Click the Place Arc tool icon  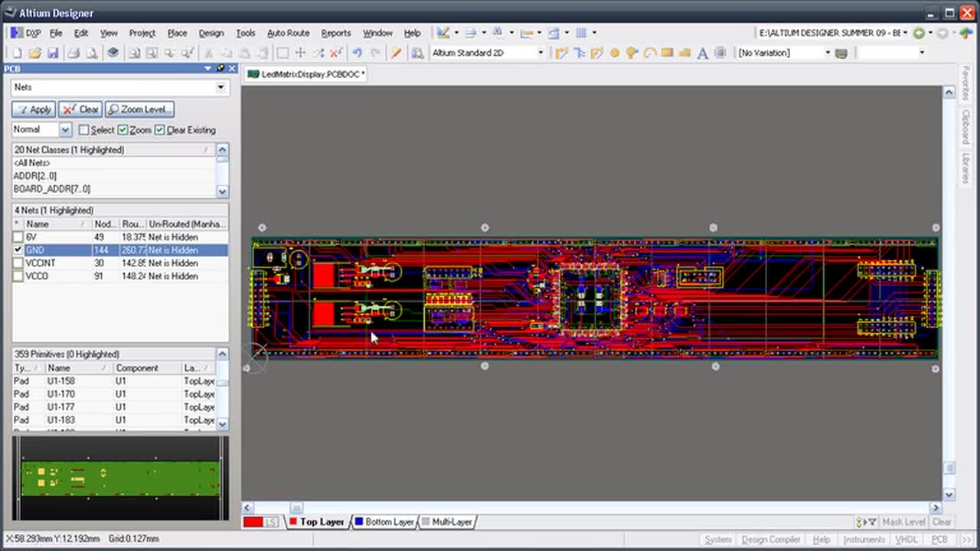coord(649,53)
